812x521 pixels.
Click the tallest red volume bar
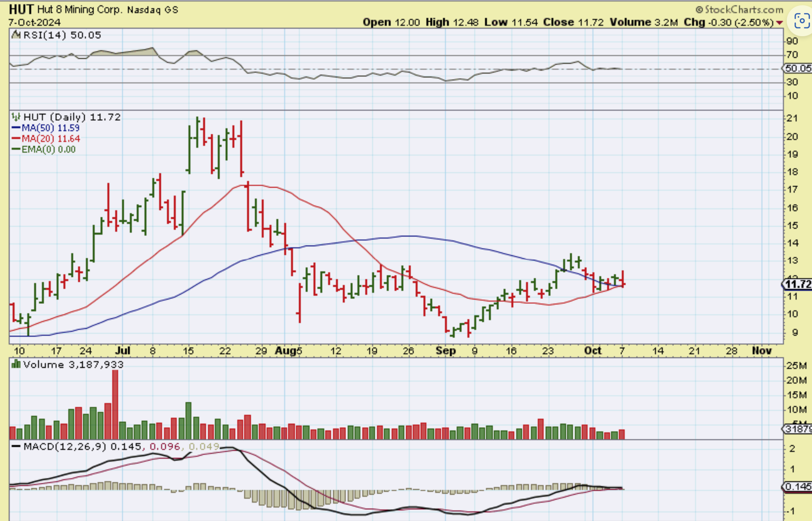[115, 404]
